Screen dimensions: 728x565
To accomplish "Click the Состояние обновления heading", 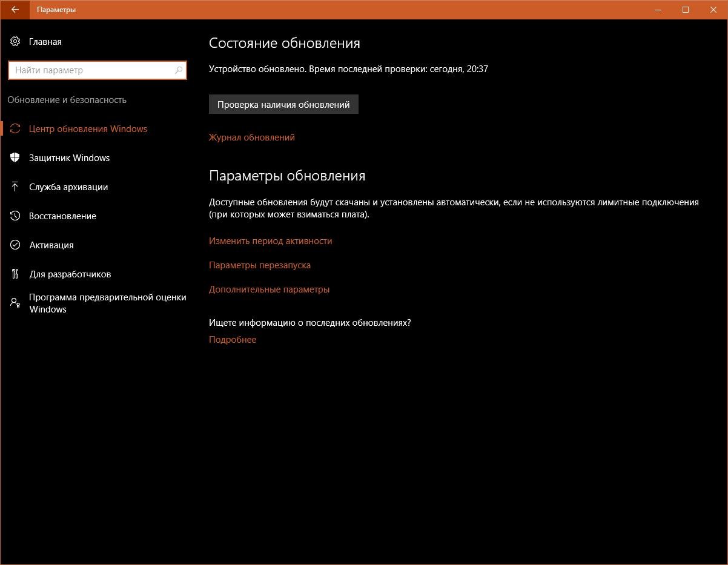I will coord(285,43).
